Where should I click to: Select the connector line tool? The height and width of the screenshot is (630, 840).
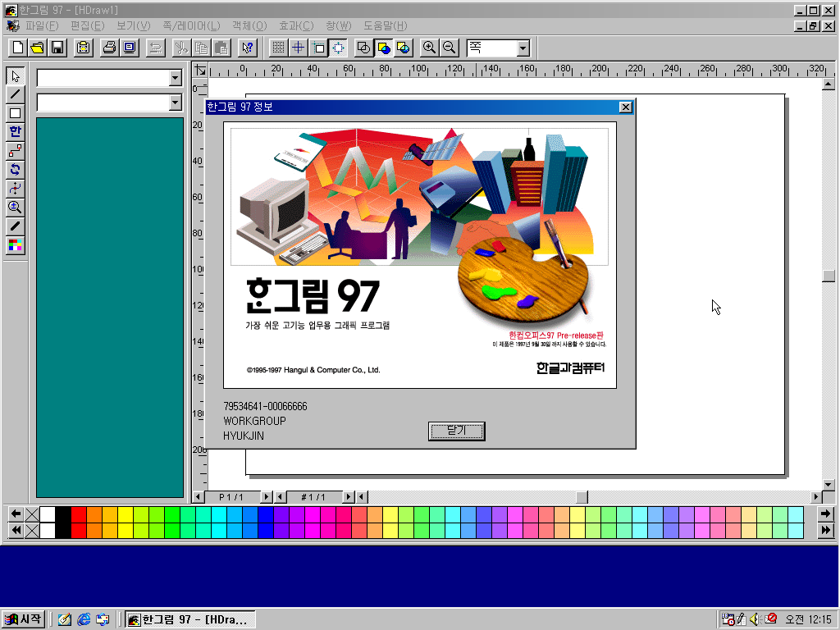(15, 151)
